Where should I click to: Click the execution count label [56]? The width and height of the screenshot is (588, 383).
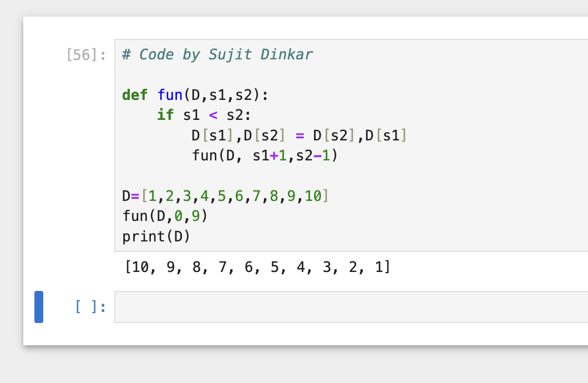82,54
